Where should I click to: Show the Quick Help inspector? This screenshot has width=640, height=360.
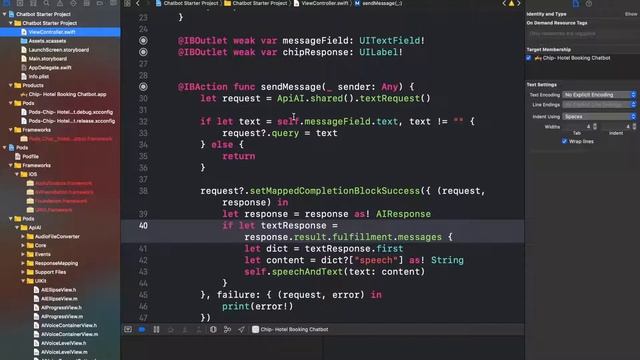[589, 4]
